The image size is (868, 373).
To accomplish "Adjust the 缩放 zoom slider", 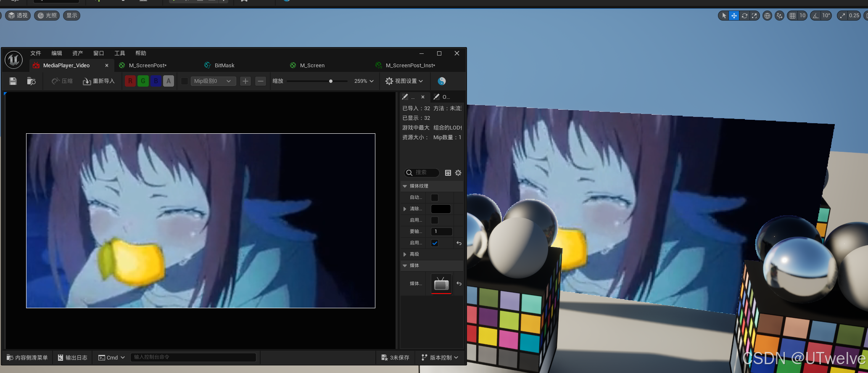I will pyautogui.click(x=317, y=81).
